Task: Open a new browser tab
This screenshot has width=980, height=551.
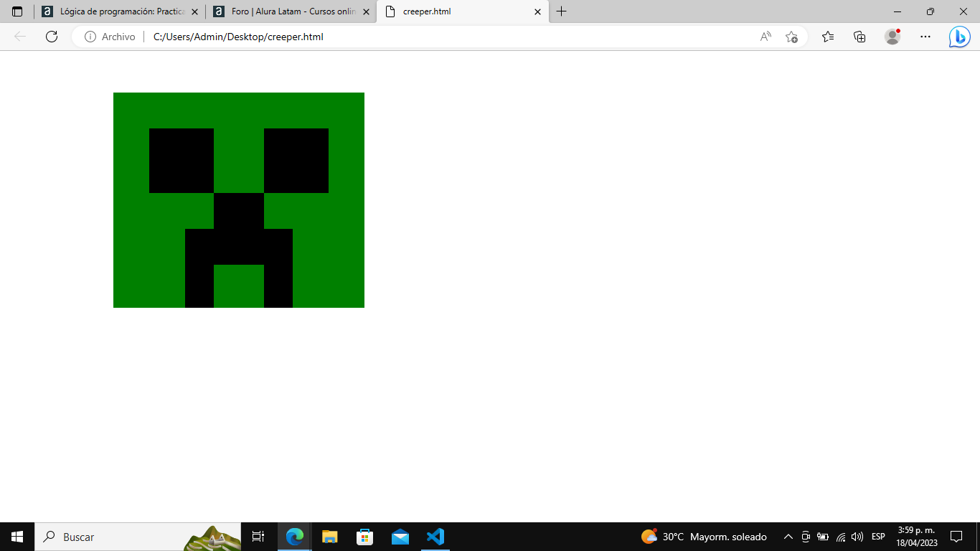Action: [x=562, y=11]
